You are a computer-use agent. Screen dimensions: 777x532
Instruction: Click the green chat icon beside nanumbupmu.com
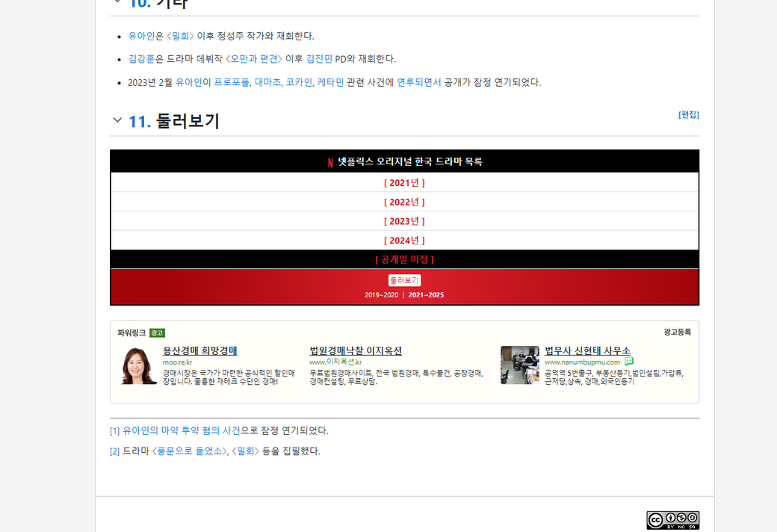tap(629, 362)
